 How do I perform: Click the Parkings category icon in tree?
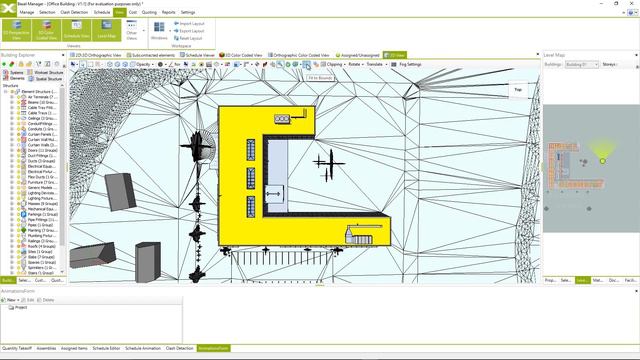point(24,214)
